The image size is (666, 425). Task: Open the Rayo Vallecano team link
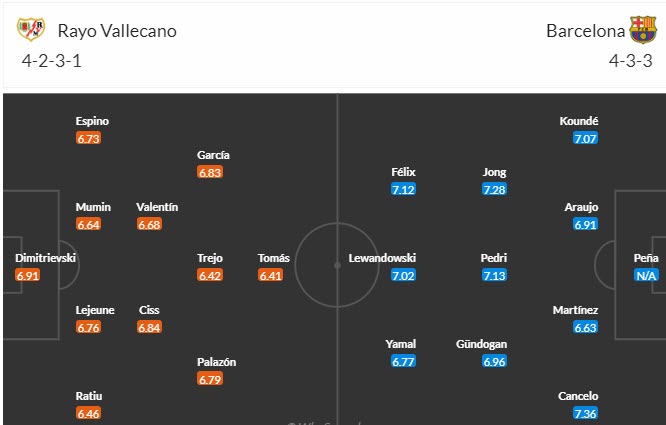[x=117, y=31]
